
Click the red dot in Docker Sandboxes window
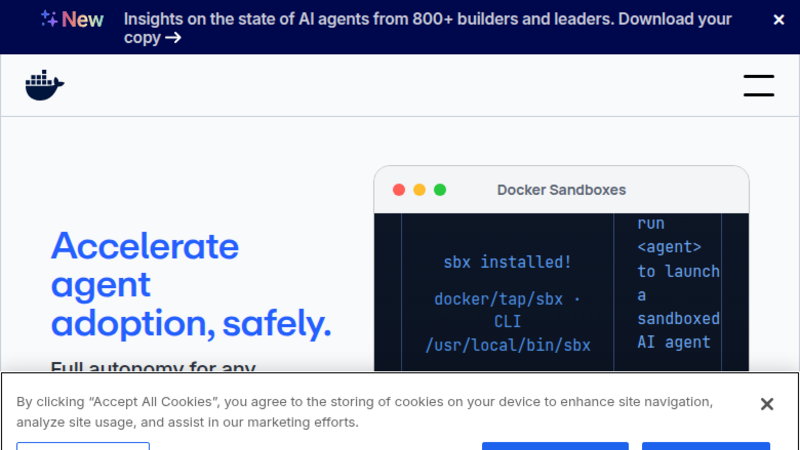click(399, 190)
